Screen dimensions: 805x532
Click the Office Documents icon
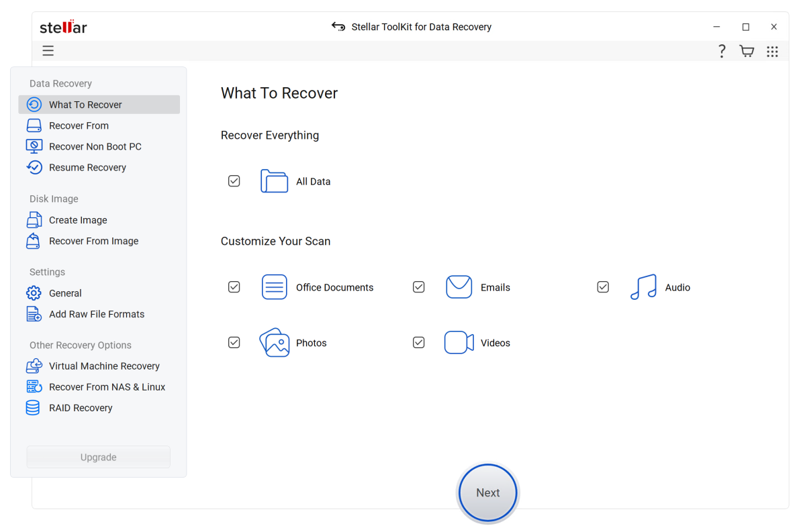(x=274, y=287)
